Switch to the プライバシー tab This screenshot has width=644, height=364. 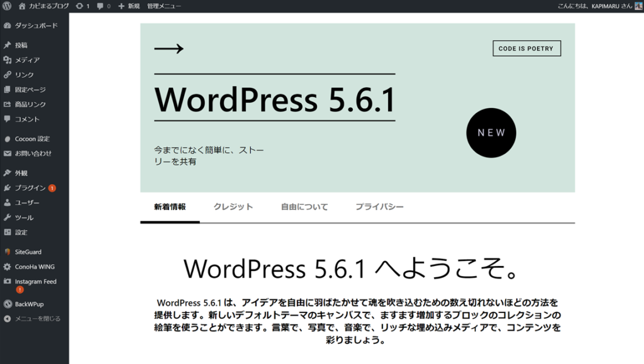[x=379, y=207]
